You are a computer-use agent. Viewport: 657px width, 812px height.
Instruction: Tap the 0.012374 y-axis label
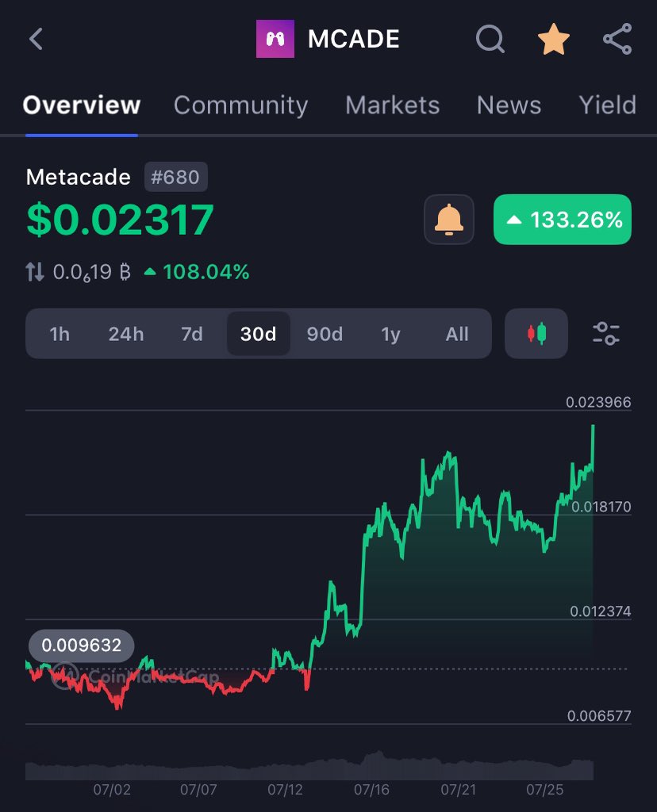tap(600, 611)
